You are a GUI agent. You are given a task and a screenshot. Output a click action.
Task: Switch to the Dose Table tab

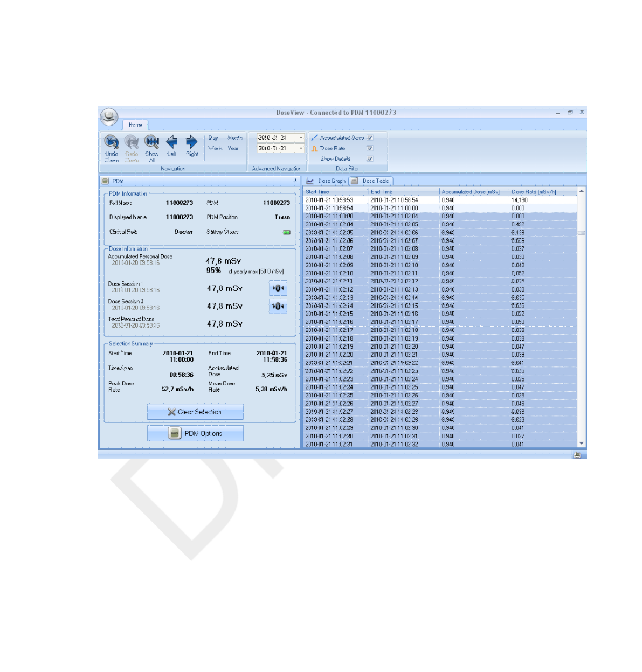[370, 181]
